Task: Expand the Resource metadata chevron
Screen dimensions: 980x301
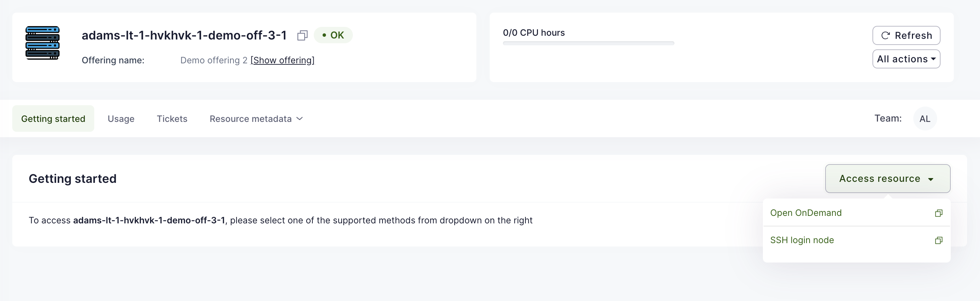Action: pyautogui.click(x=300, y=119)
